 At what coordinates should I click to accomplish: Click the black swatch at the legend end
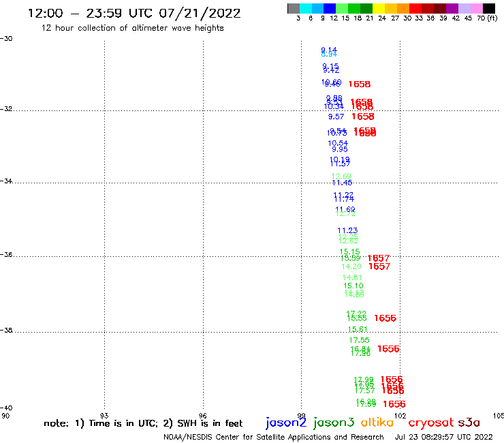(488, 8)
